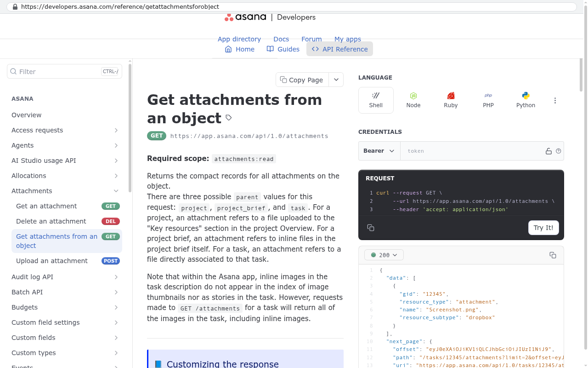Open the 200 response status dropdown

pyautogui.click(x=384, y=255)
